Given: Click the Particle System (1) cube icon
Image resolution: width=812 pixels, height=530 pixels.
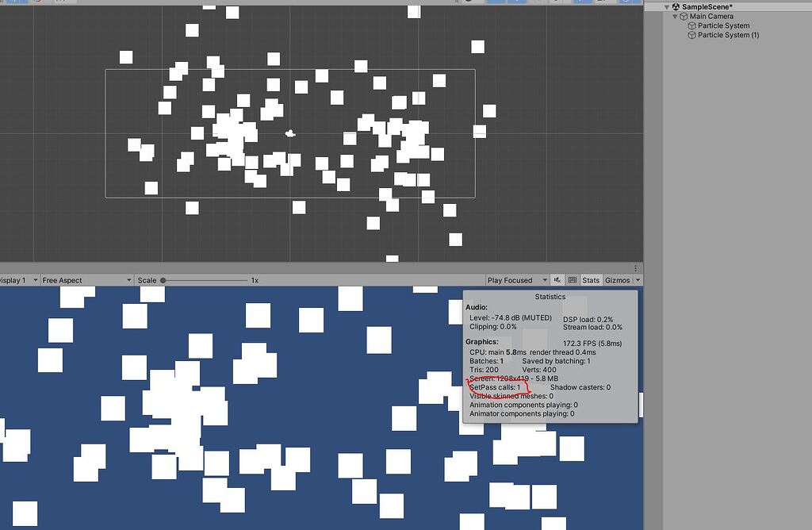Looking at the screenshot, I should pyautogui.click(x=691, y=34).
